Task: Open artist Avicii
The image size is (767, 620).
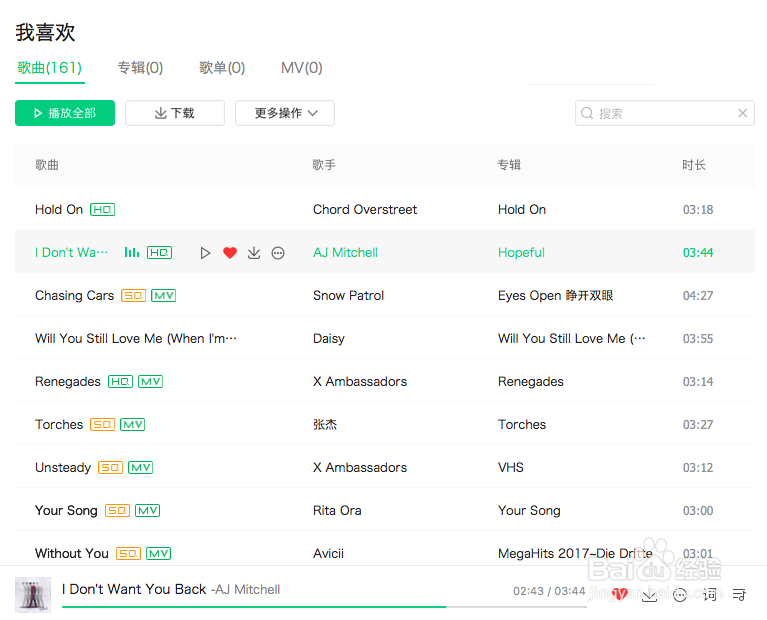Action: click(x=328, y=553)
